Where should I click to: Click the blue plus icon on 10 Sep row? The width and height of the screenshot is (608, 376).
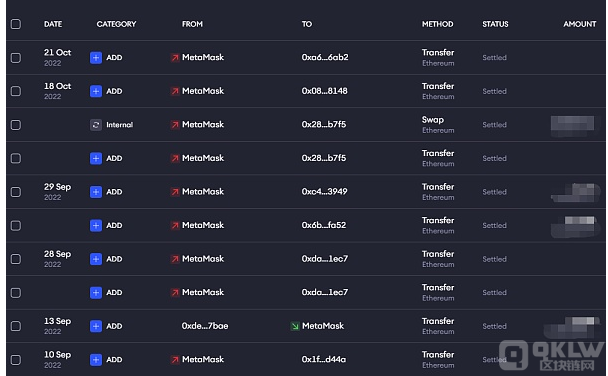tap(96, 360)
